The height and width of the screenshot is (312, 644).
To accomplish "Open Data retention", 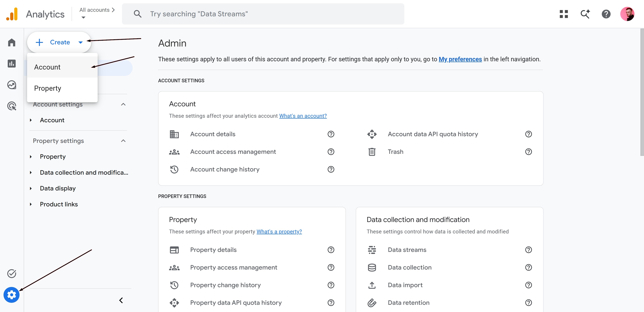I will pos(409,302).
